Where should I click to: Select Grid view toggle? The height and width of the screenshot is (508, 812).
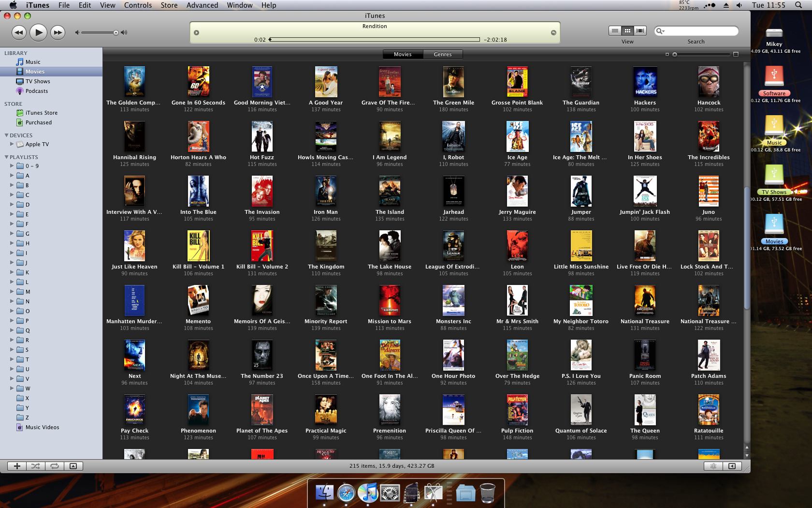coord(627,30)
